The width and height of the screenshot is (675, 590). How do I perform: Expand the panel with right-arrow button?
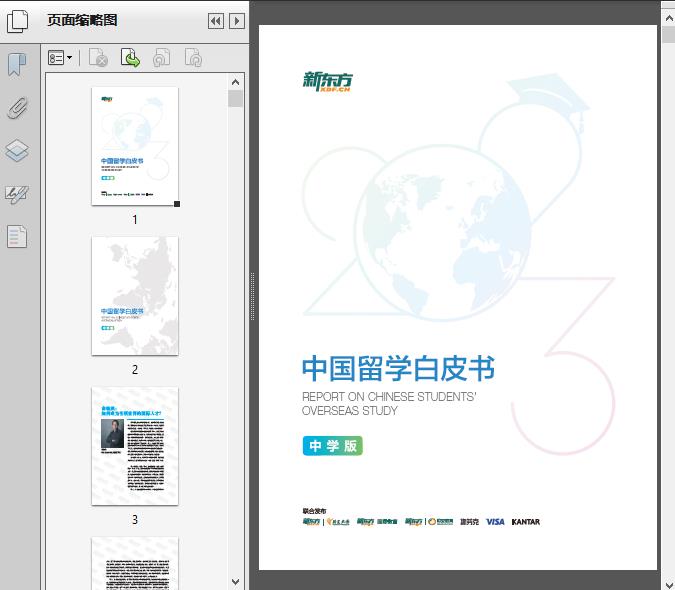click(x=237, y=21)
